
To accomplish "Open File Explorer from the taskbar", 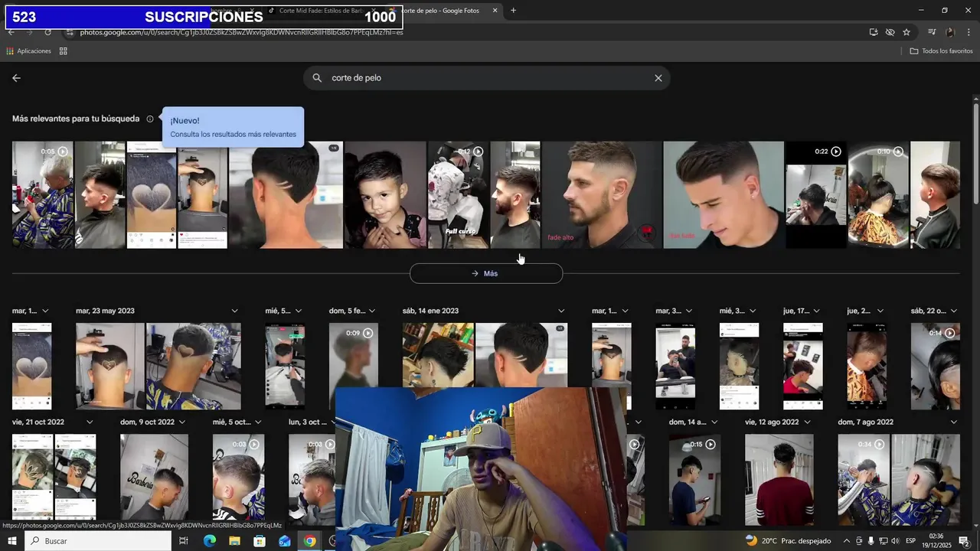I will (234, 541).
